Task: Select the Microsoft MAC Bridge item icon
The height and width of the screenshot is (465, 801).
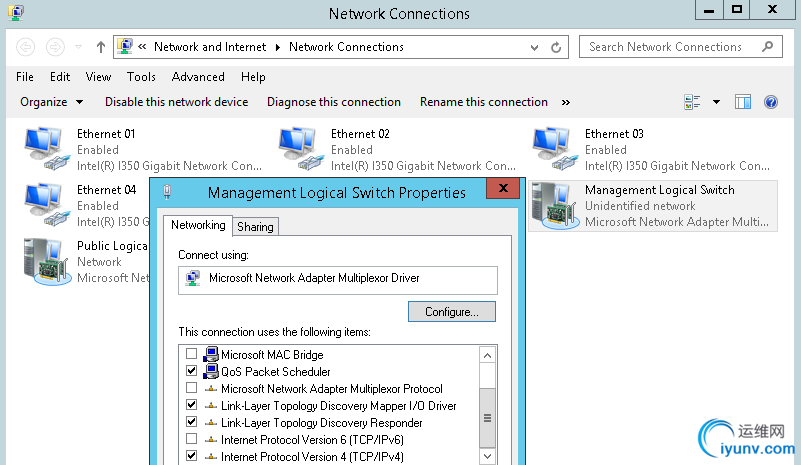Action: [210, 354]
